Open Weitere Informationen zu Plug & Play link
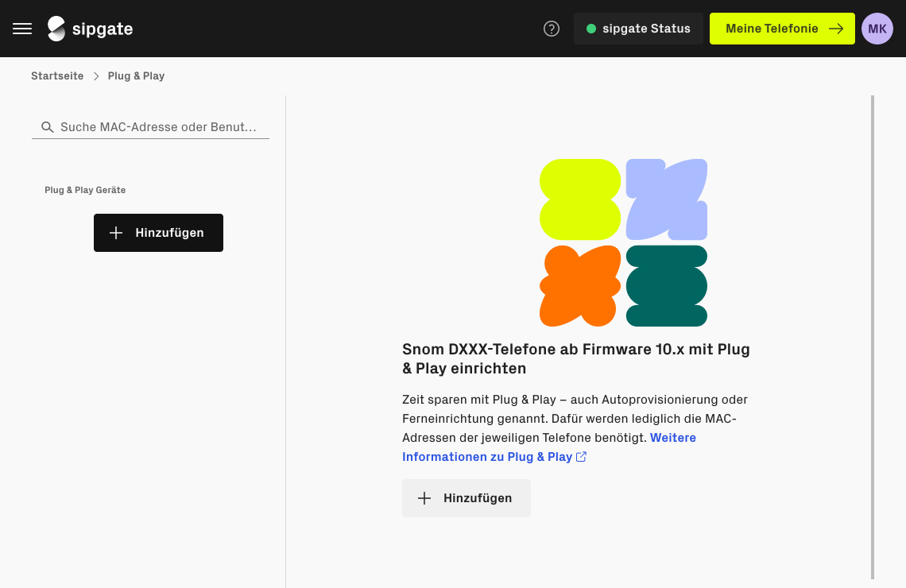Screen dimensions: 906x588 (486, 457)
